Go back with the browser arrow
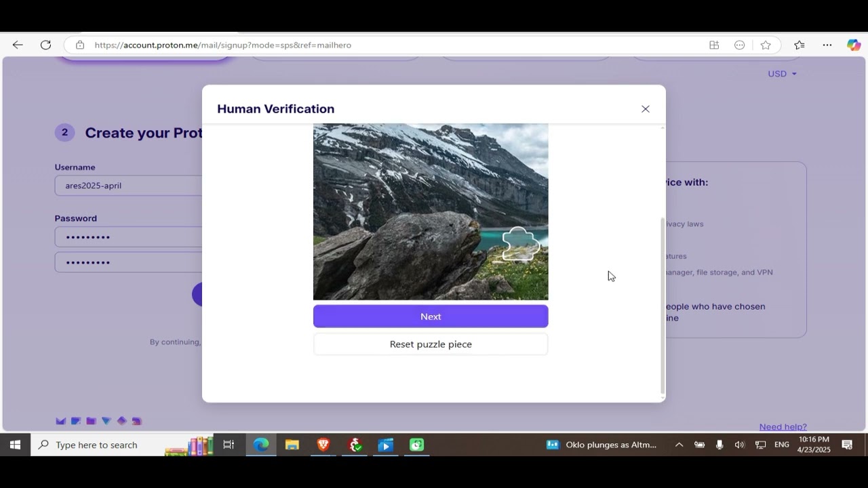Screen dimensions: 868x488 tap(18, 45)
